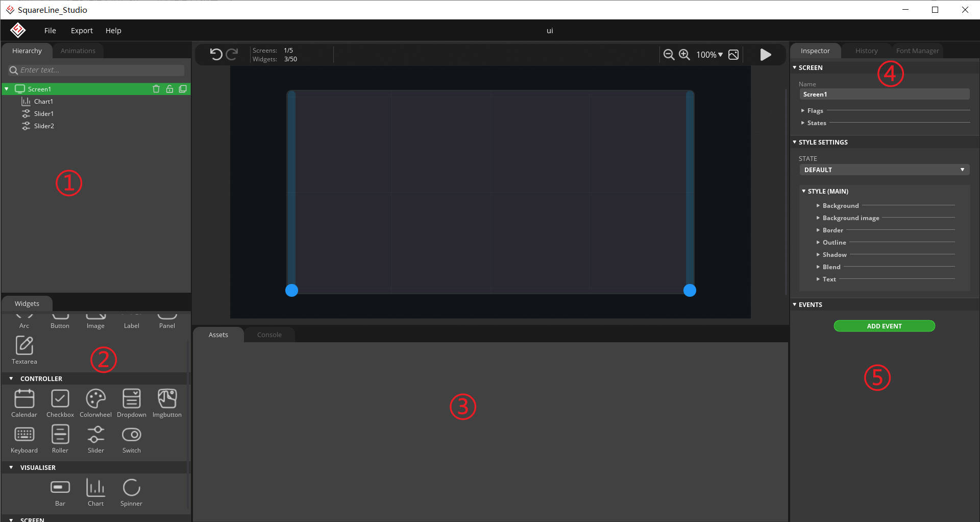980x522 pixels.
Task: Zoom in with the plus magnifier
Action: coord(684,55)
